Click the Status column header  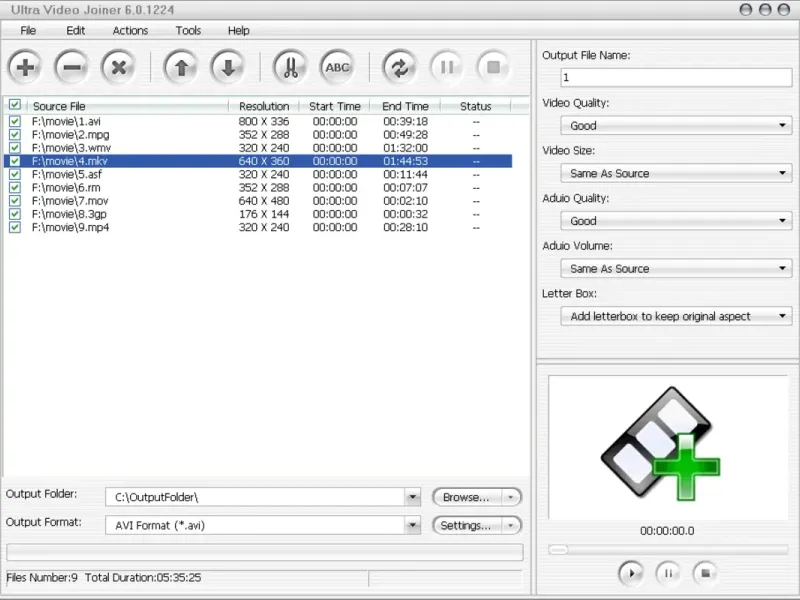(x=476, y=106)
